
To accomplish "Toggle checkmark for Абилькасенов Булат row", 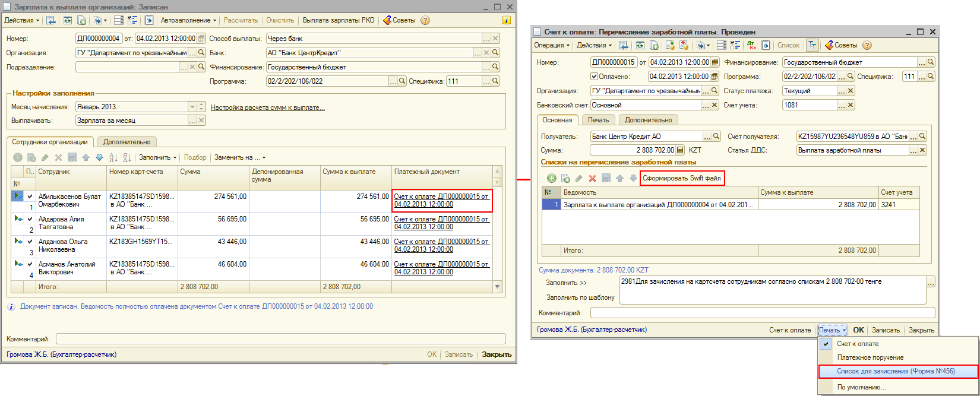I will (x=30, y=197).
